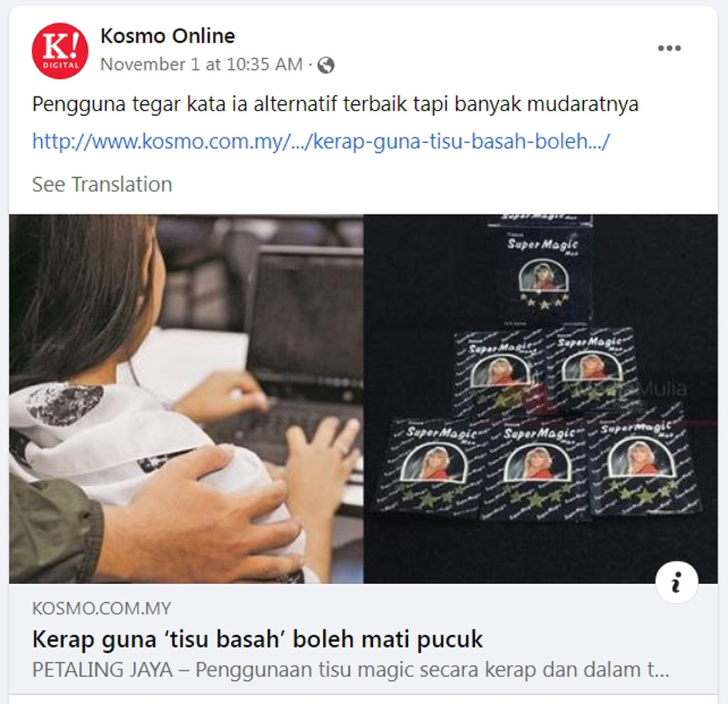This screenshot has height=704, width=728.
Task: Open Kosmo Online's red K! profile picture
Action: 60,51
